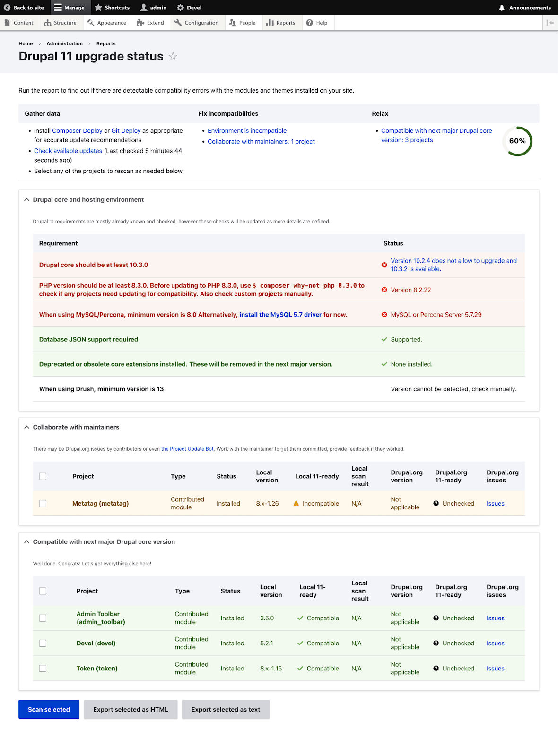Image resolution: width=558 pixels, height=756 pixels.
Task: Open the Content admin menu
Action: coord(19,23)
